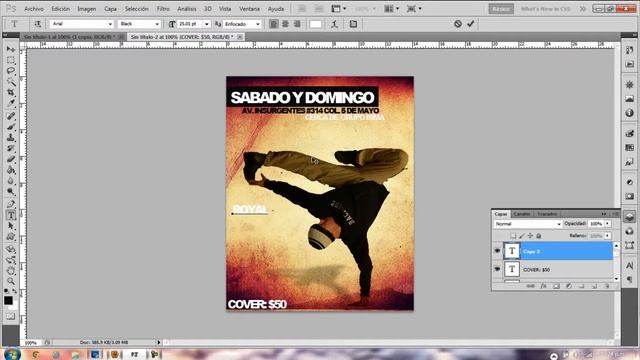Image resolution: width=640 pixels, height=360 pixels.
Task: Link layers at Layers panel bottom
Action: [x=531, y=286]
